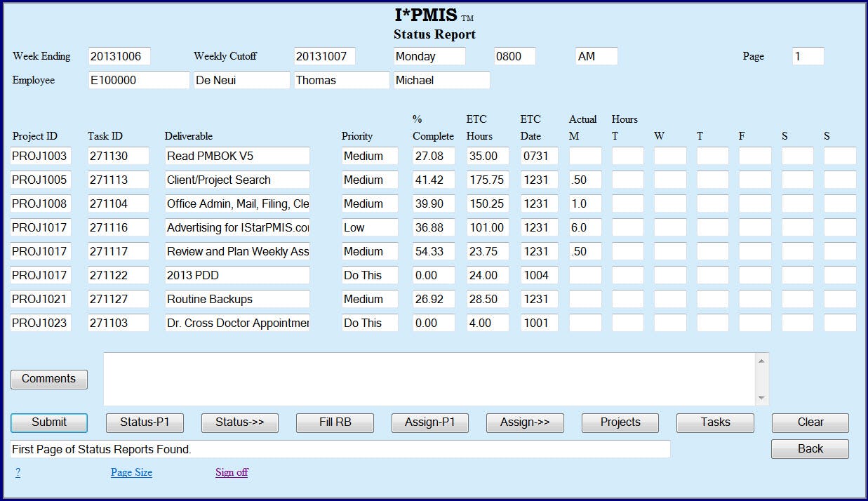Click the comments box scrollbar down arrow

[x=762, y=399]
